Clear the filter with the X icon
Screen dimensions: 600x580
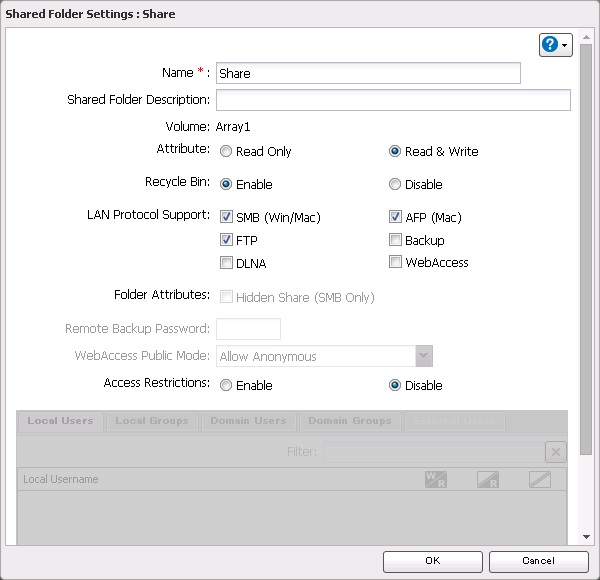pos(556,451)
